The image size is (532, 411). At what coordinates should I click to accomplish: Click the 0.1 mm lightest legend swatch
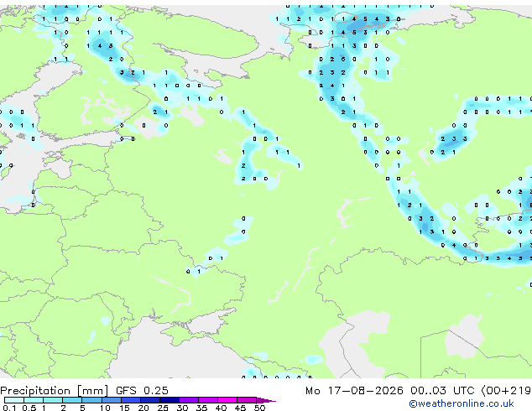point(14,400)
